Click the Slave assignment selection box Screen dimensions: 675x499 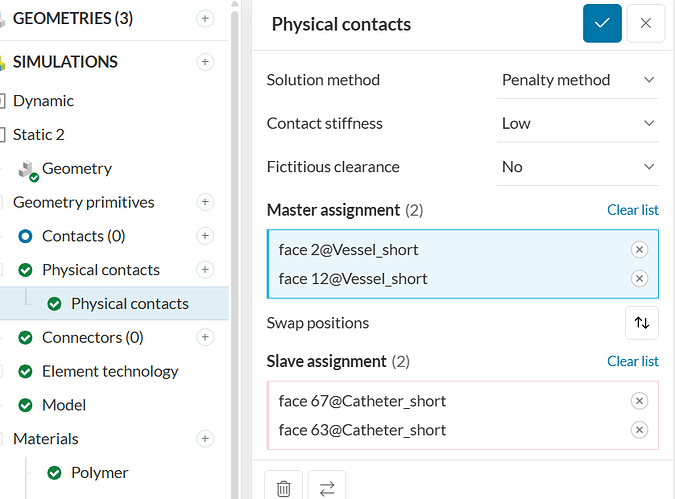[x=450, y=416]
